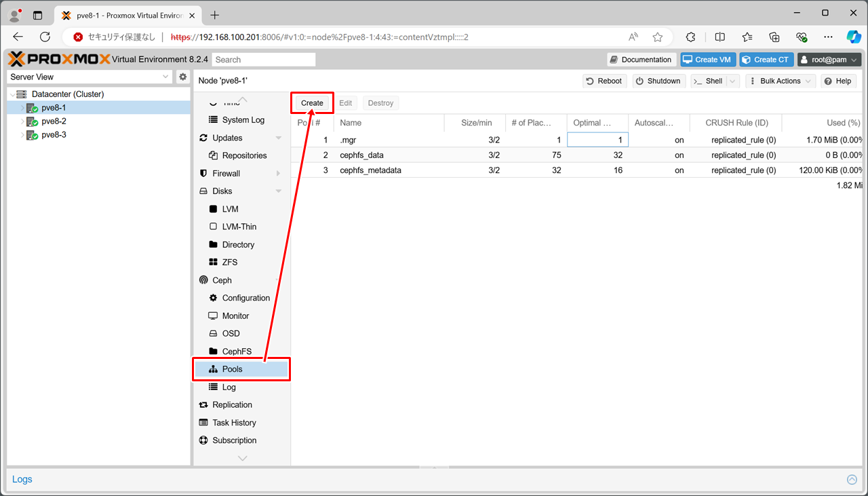Click the Copilot icon in browser toolbar
Image resolution: width=868 pixels, height=496 pixels.
click(853, 37)
